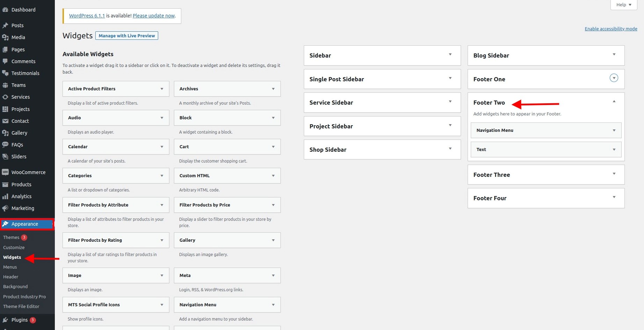This screenshot has width=644, height=330.
Task: Expand Filter Products by Attribute widget
Action: click(x=162, y=205)
